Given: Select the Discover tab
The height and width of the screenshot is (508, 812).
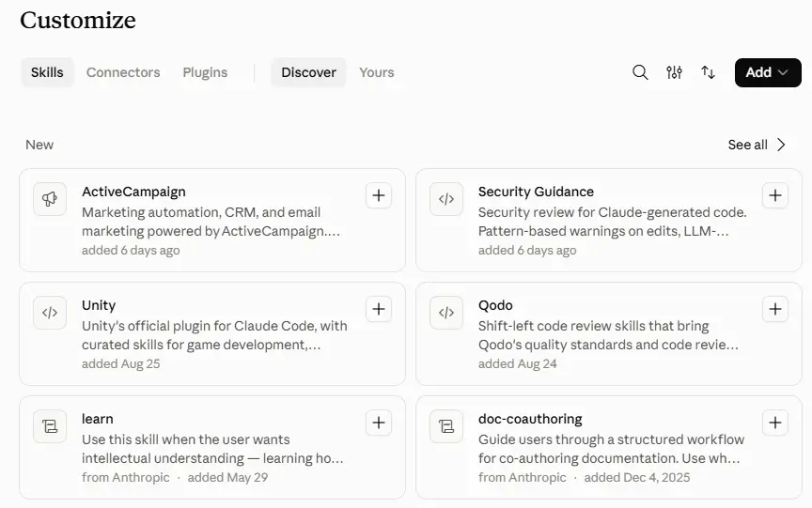Looking at the screenshot, I should point(308,72).
